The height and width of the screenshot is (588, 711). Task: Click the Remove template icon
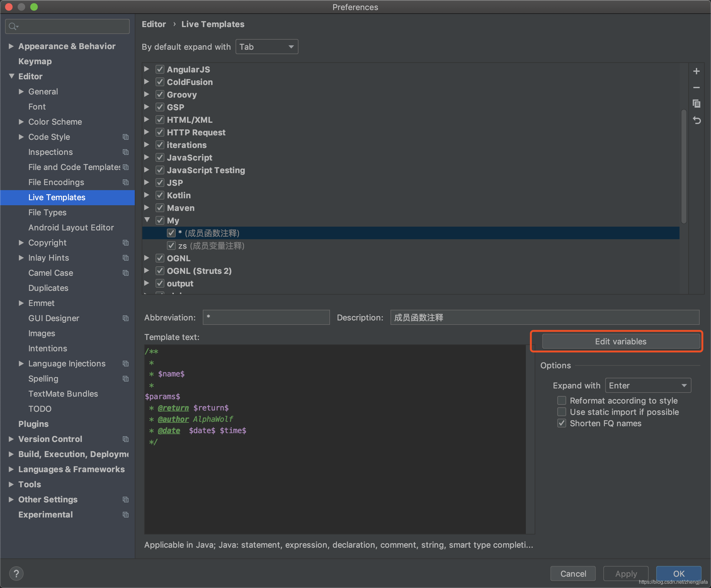click(x=698, y=87)
